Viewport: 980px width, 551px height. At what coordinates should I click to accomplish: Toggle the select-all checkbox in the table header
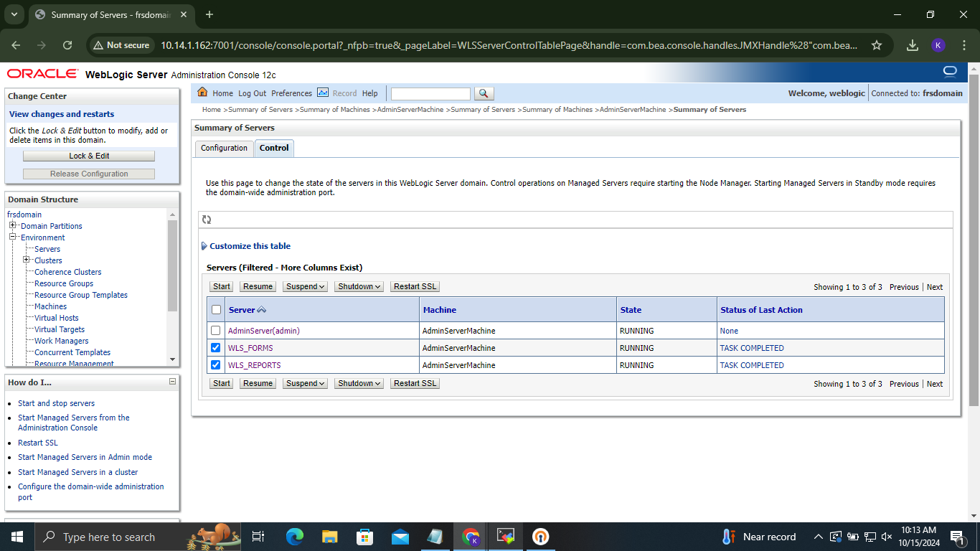tap(216, 310)
